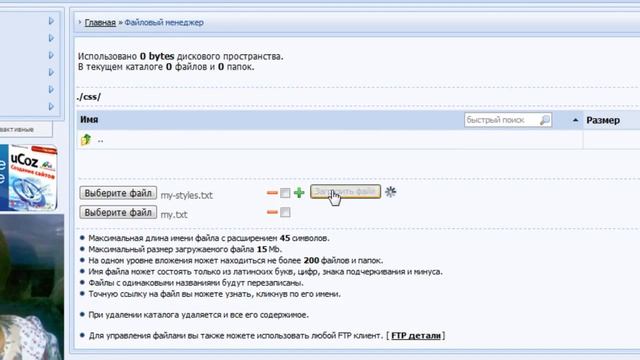Click the up-folder arrow icon
Screen dimensions: 640x360
pyautogui.click(x=86, y=140)
